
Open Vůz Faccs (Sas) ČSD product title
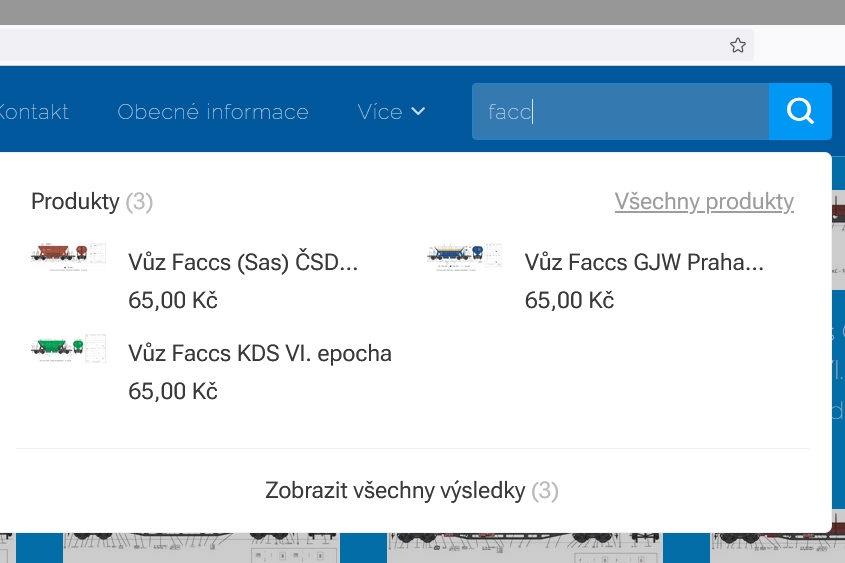click(243, 263)
